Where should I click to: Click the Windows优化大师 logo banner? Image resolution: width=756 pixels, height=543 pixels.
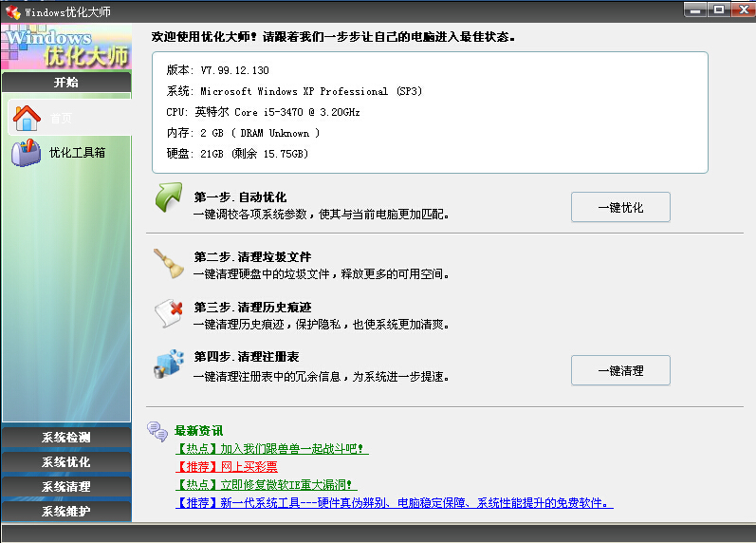point(66,47)
